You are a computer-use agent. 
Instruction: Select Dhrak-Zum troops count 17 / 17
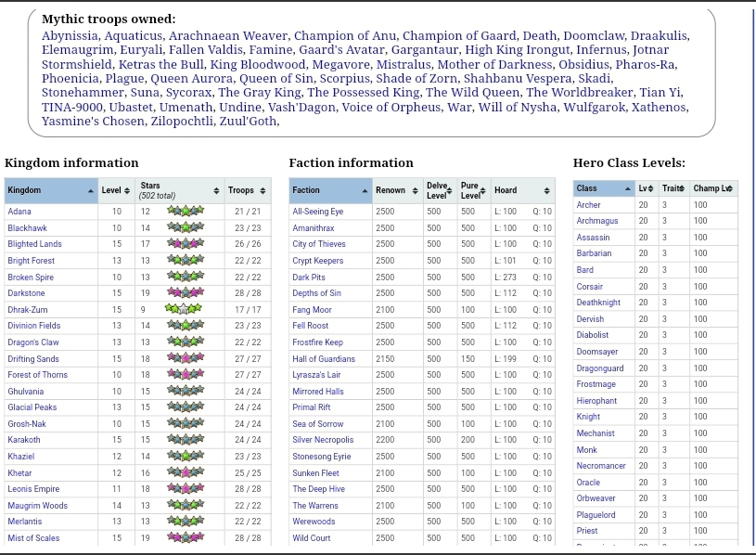point(248,310)
